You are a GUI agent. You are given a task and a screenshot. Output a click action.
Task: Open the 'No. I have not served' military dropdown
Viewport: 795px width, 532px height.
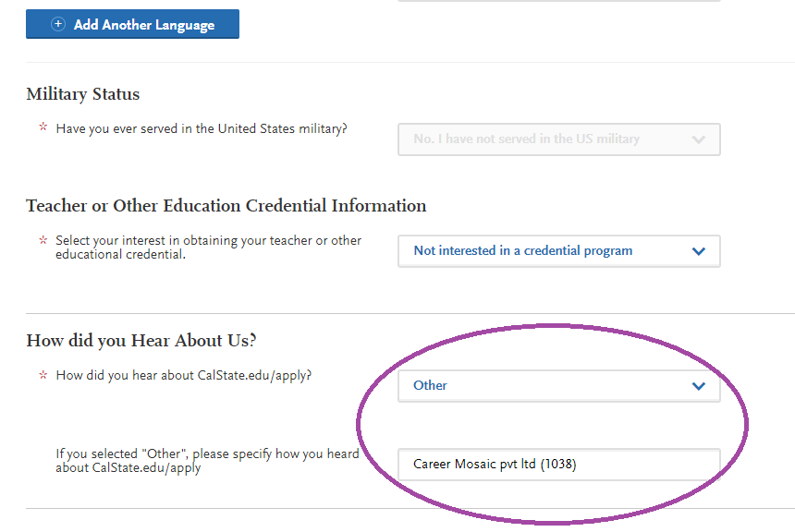click(558, 139)
